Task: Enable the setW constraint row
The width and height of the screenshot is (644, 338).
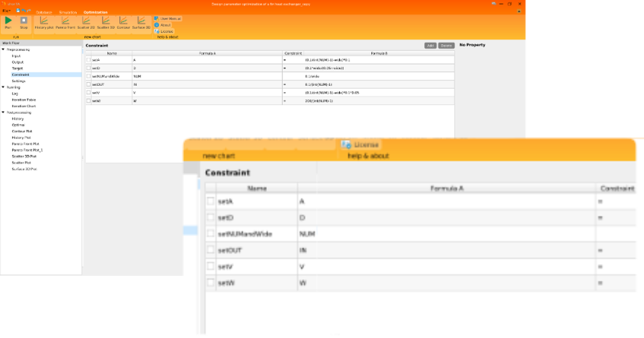Action: pos(88,100)
